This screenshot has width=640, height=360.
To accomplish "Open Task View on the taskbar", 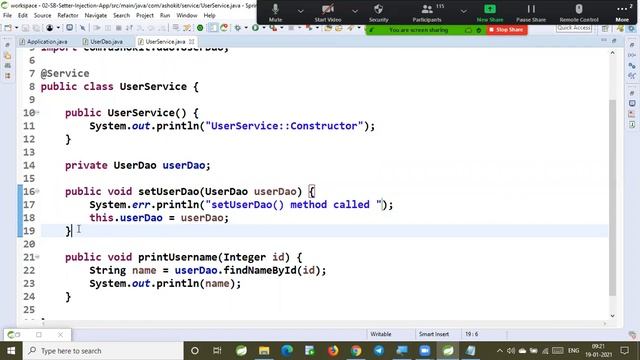I will (x=217, y=351).
